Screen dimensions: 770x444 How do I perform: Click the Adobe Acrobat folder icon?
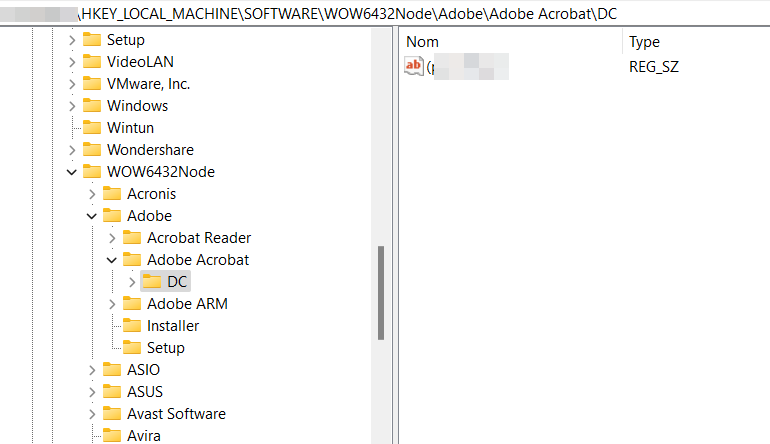click(132, 259)
